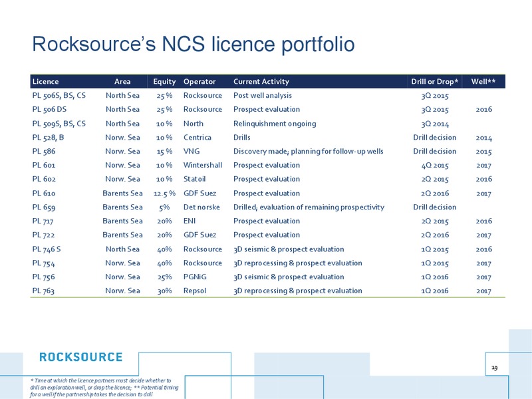Click operator "ENI"

(190, 221)
